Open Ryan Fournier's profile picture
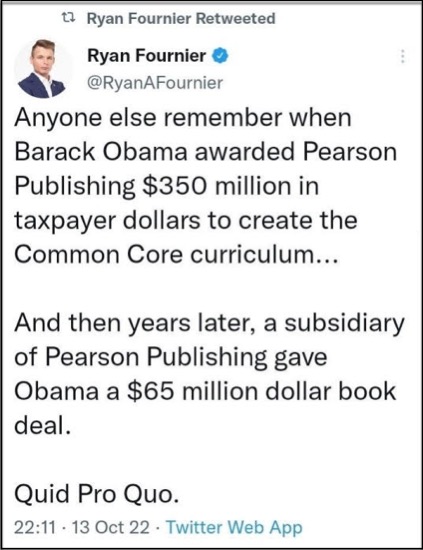Screen dimensions: 423x550 pos(42,69)
